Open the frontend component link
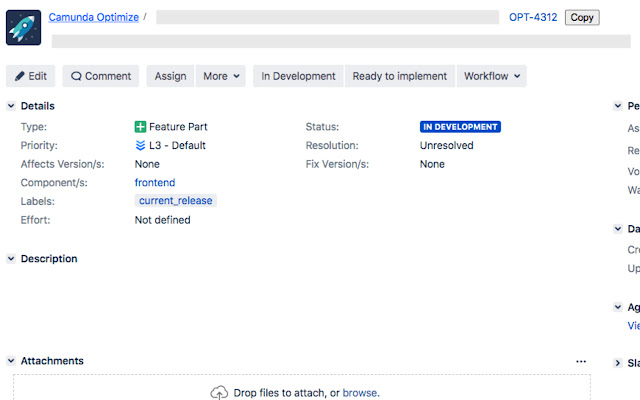 click(x=155, y=182)
